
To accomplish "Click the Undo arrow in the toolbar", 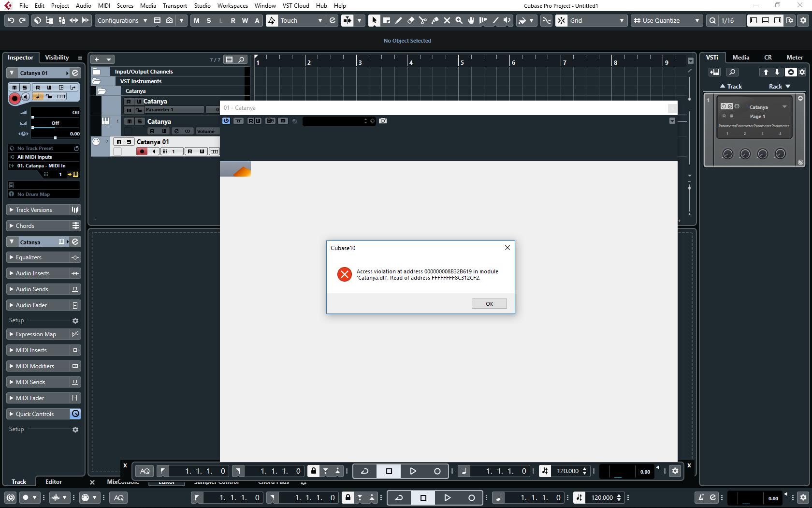I will click(11, 20).
